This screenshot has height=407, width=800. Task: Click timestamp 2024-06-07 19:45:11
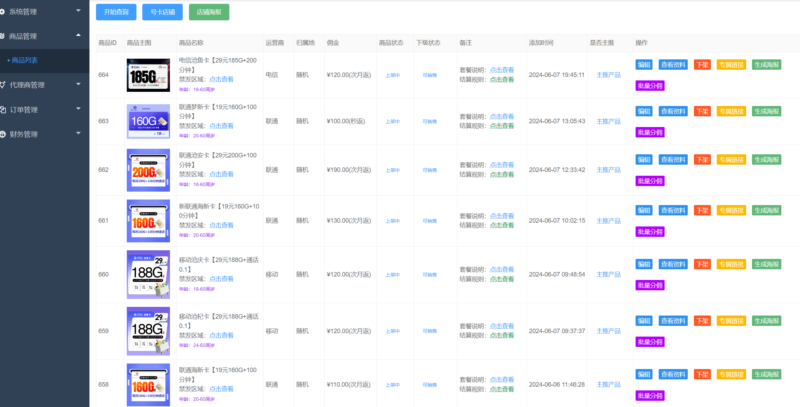pos(557,75)
